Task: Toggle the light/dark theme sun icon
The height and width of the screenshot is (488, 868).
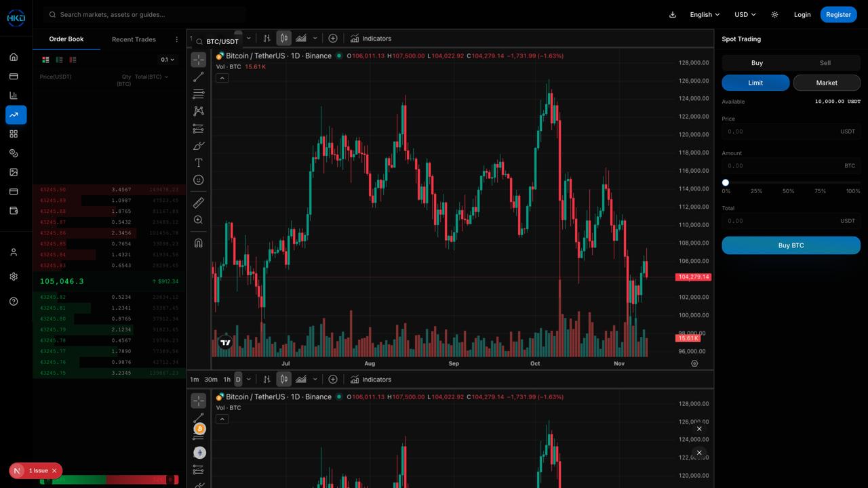Action: coord(774,14)
